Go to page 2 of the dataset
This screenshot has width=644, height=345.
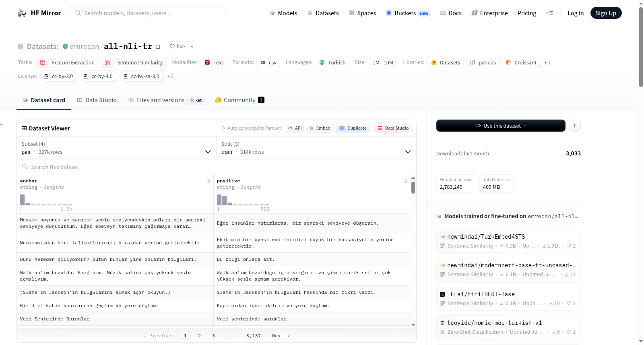click(x=199, y=336)
